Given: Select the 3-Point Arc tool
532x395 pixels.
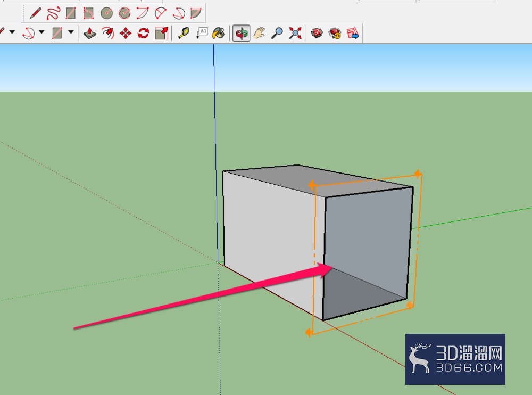Looking at the screenshot, I should pos(178,13).
